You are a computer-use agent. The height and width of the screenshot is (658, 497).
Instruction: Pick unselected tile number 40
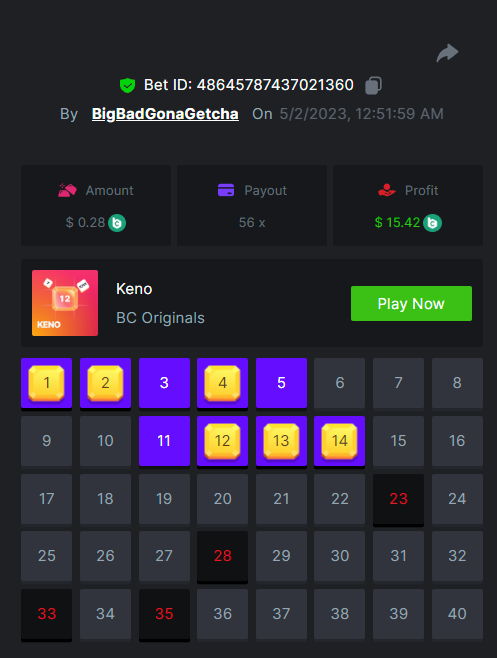[x=457, y=614]
